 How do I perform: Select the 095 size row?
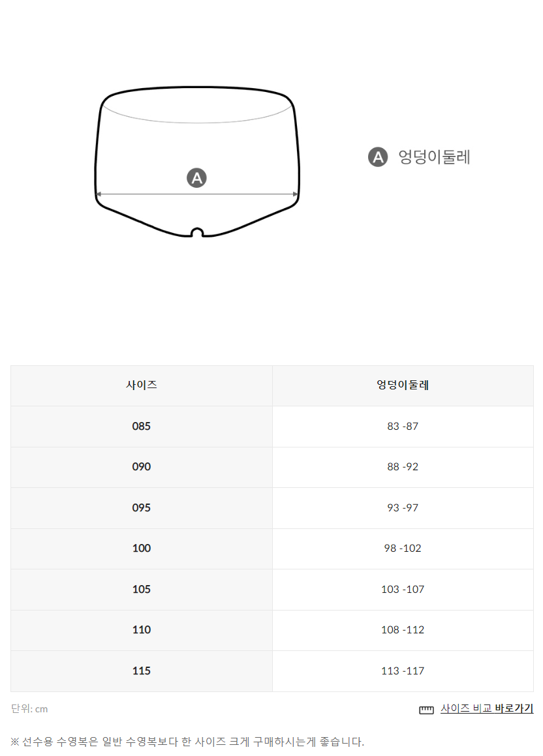tap(272, 507)
